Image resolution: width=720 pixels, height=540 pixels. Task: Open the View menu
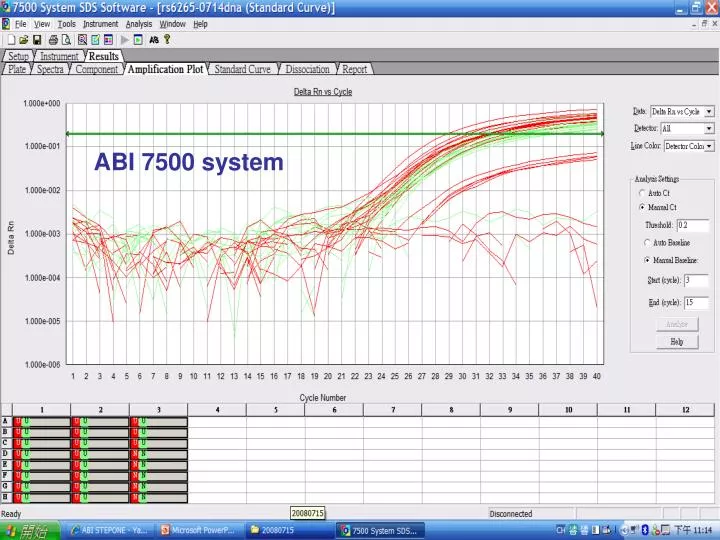point(42,24)
